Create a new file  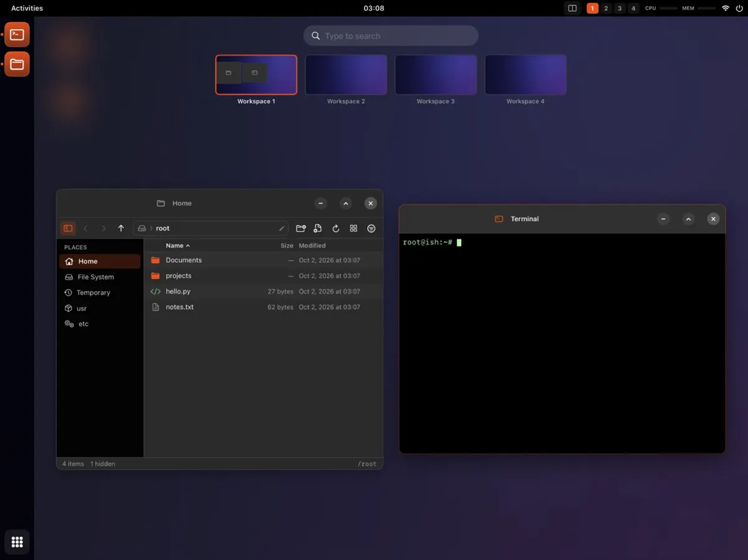click(x=318, y=229)
